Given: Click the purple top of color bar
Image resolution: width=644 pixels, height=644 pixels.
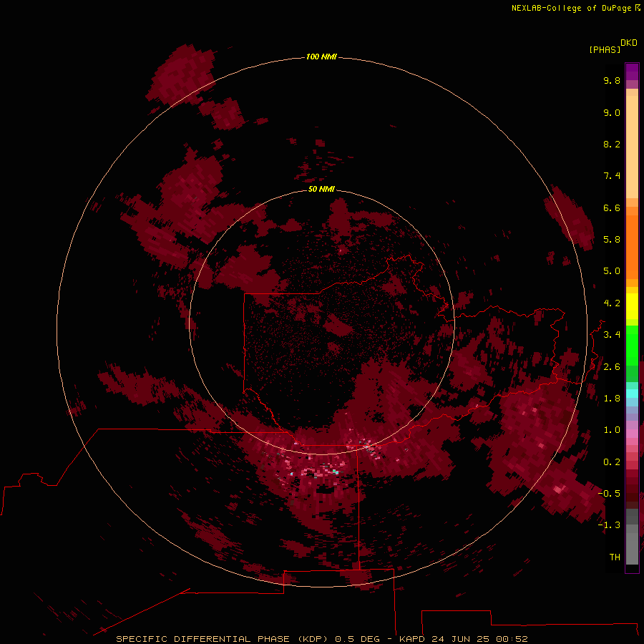Looking at the screenshot, I should (x=632, y=72).
